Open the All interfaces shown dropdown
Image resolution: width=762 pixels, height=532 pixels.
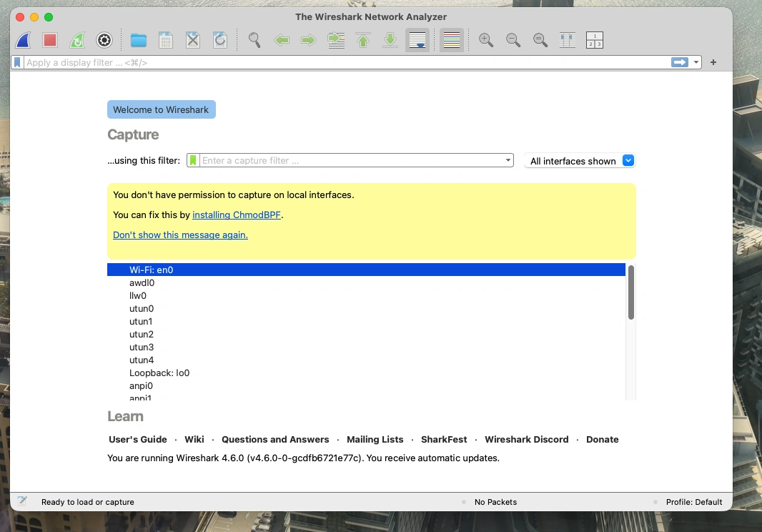628,161
